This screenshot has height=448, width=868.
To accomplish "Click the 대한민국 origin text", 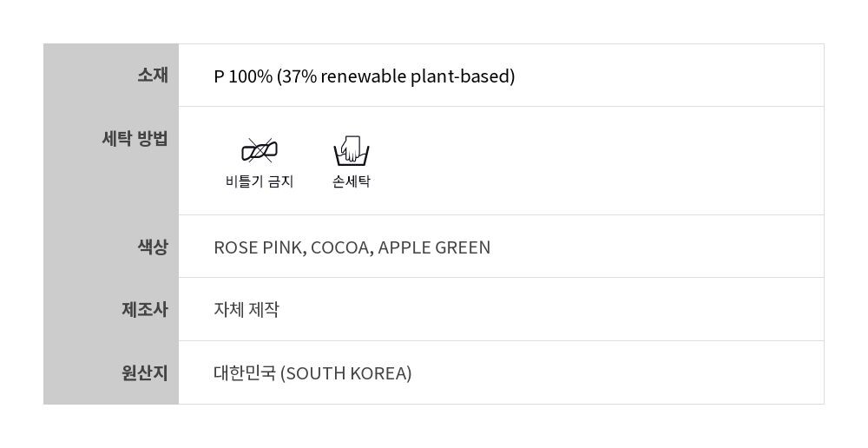I will tap(245, 373).
